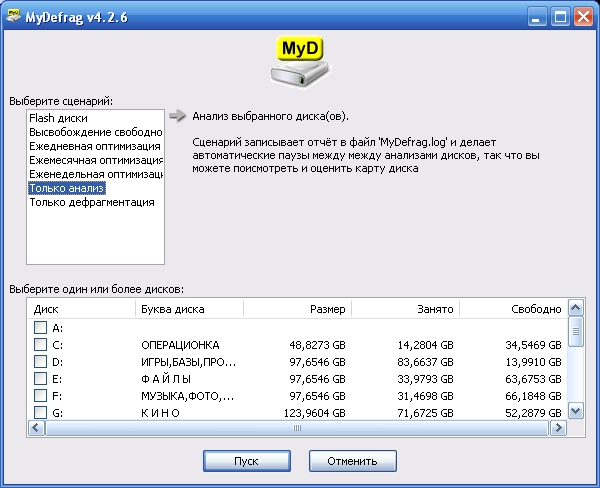Sort by 'Занято' column header
Viewport: 600px width, 488px height.
point(405,309)
